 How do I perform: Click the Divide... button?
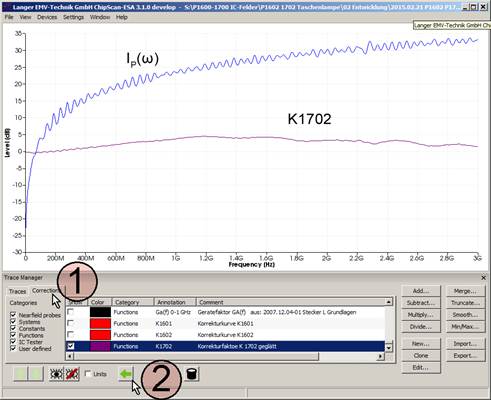pyautogui.click(x=421, y=327)
